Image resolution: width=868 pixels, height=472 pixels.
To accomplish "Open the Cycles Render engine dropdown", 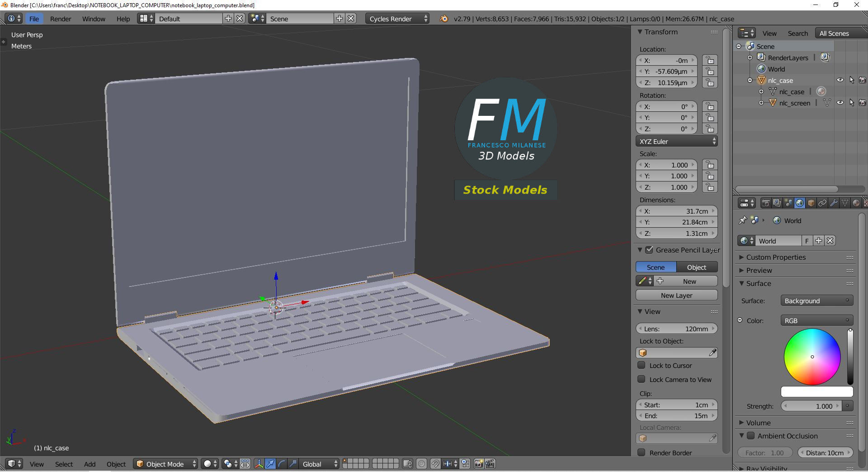I will [x=397, y=19].
